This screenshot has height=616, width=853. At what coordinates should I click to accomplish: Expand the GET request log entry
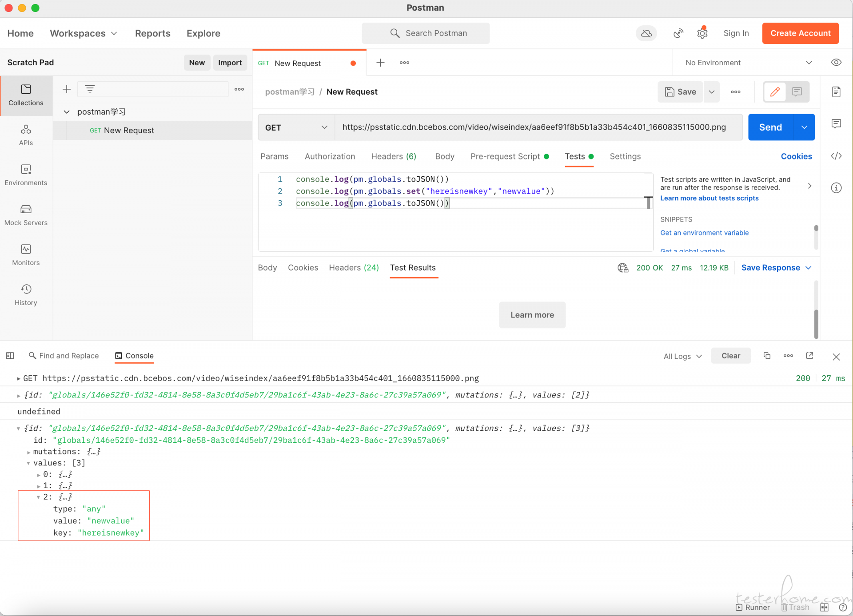(x=19, y=379)
